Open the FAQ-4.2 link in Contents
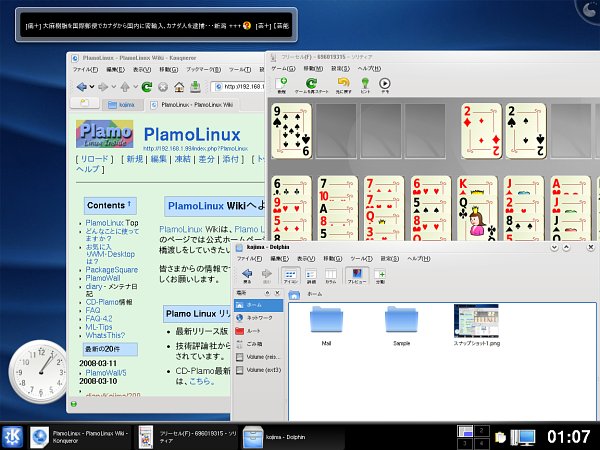This screenshot has height=450, width=600. click(99, 318)
